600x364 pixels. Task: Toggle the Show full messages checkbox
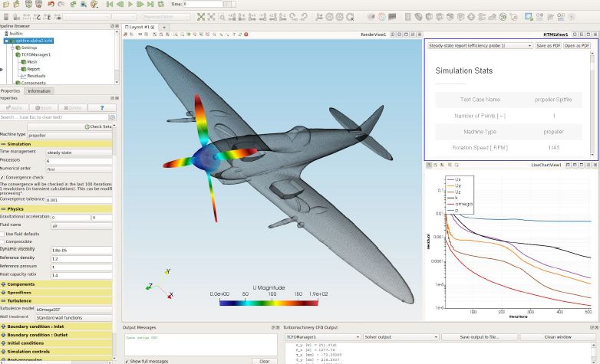127,361
